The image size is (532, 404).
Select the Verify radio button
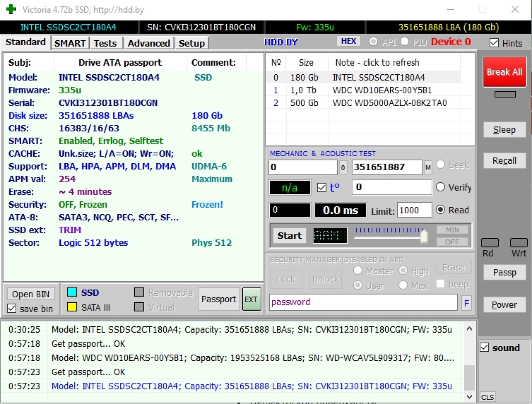coord(441,187)
